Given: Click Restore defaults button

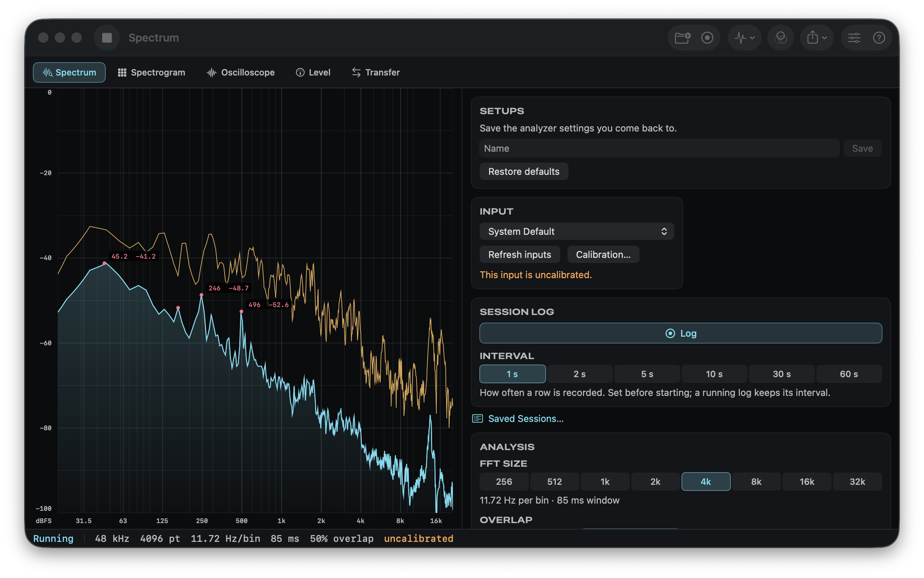Looking at the screenshot, I should (x=524, y=171).
